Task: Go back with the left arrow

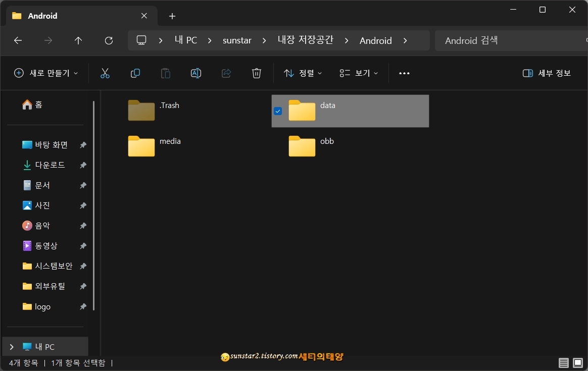Action: (x=18, y=40)
